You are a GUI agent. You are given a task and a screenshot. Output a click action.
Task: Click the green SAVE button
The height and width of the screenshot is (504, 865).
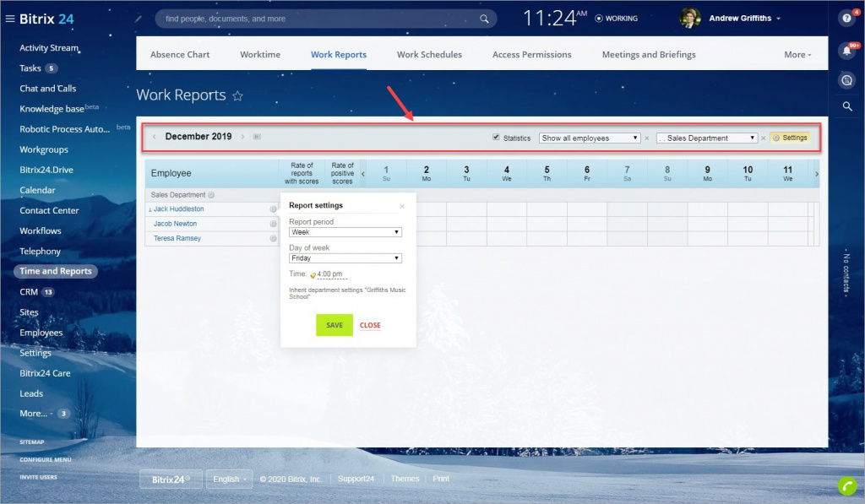[x=335, y=325]
